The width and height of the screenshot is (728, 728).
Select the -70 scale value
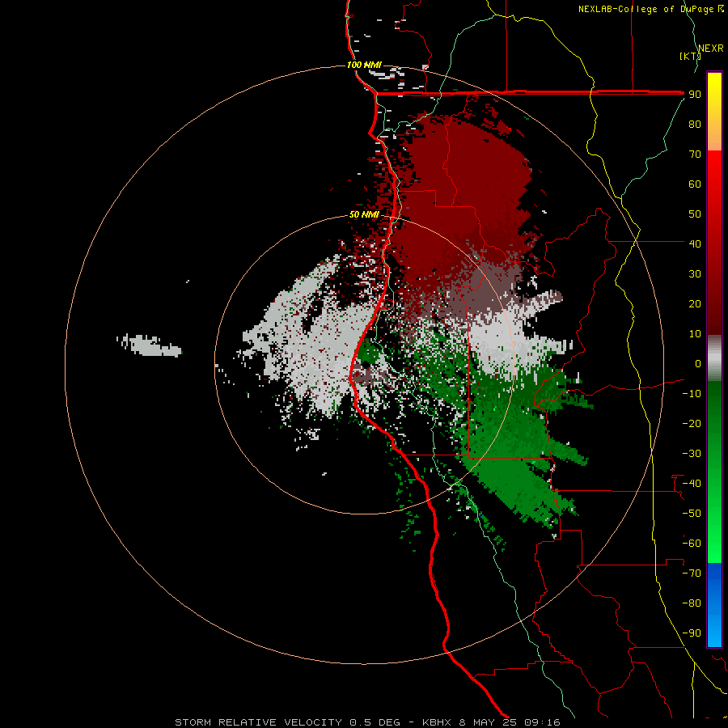[x=692, y=574]
